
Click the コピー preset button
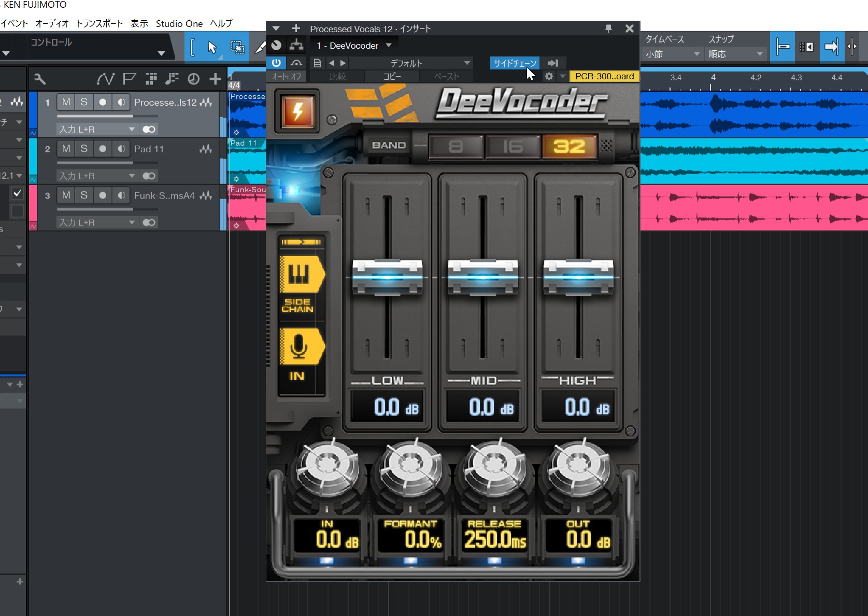coord(392,76)
